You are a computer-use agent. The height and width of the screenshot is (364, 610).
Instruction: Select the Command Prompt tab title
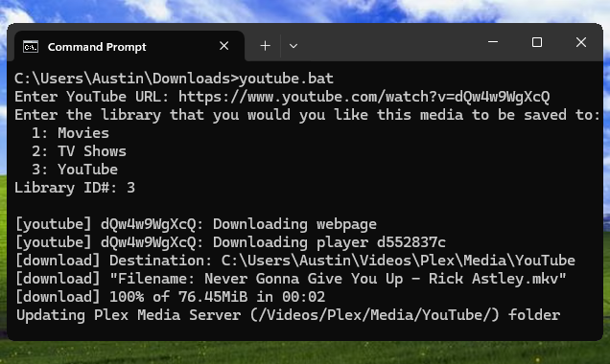tap(97, 47)
